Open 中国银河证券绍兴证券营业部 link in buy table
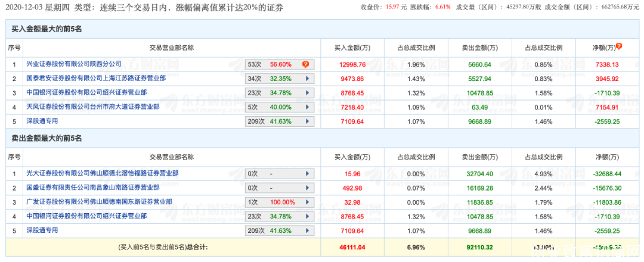644x262 pixels. pyautogui.click(x=86, y=93)
